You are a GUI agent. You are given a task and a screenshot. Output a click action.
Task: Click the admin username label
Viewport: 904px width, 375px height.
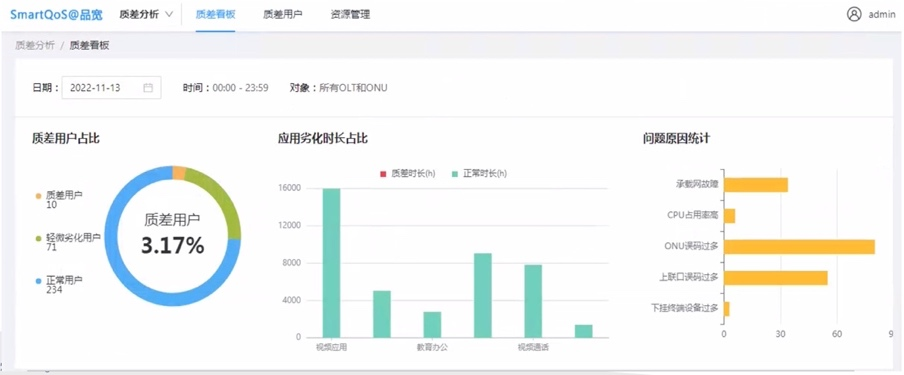point(882,15)
